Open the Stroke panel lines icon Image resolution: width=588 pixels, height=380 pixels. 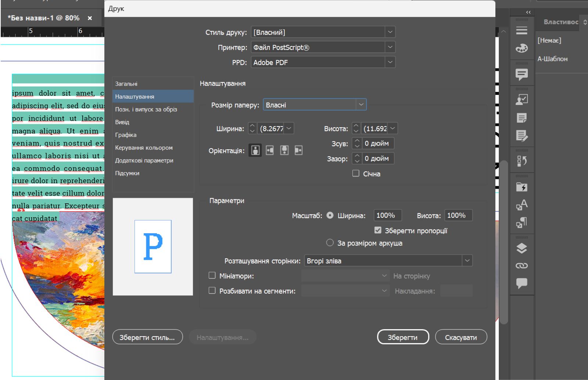[521, 30]
